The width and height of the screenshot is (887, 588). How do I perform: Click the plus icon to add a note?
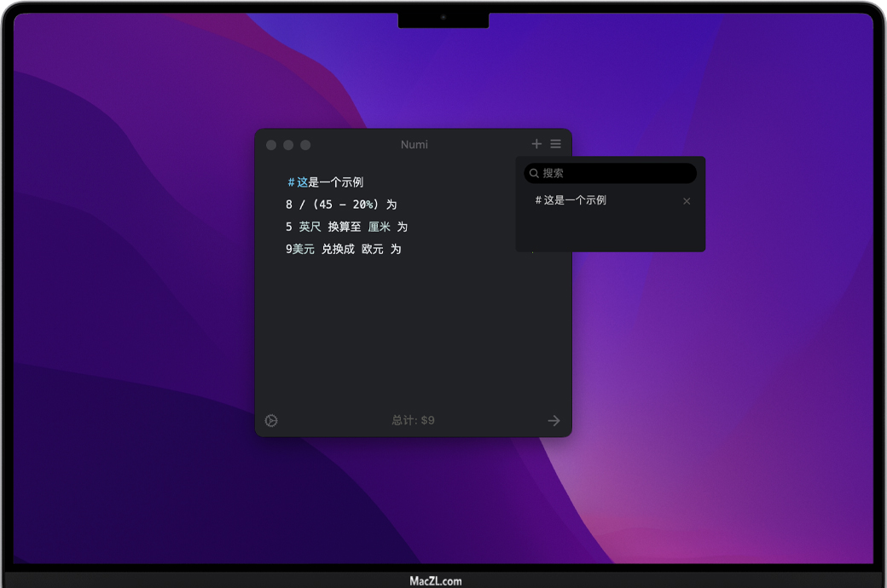(536, 144)
